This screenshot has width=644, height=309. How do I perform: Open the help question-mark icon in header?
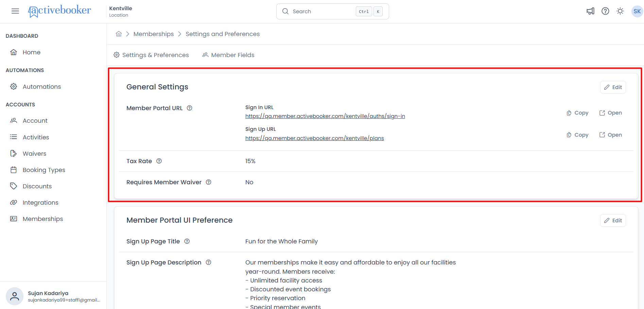pos(605,11)
